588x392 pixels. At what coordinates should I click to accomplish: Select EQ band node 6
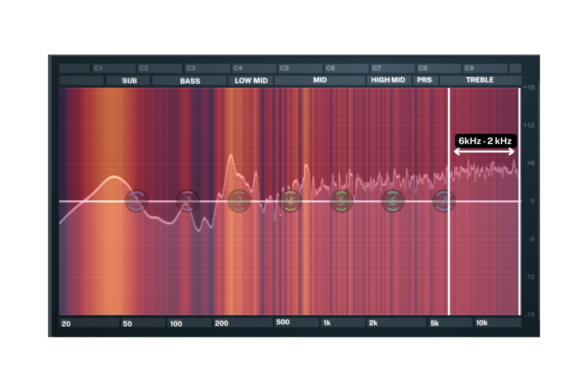coord(393,201)
